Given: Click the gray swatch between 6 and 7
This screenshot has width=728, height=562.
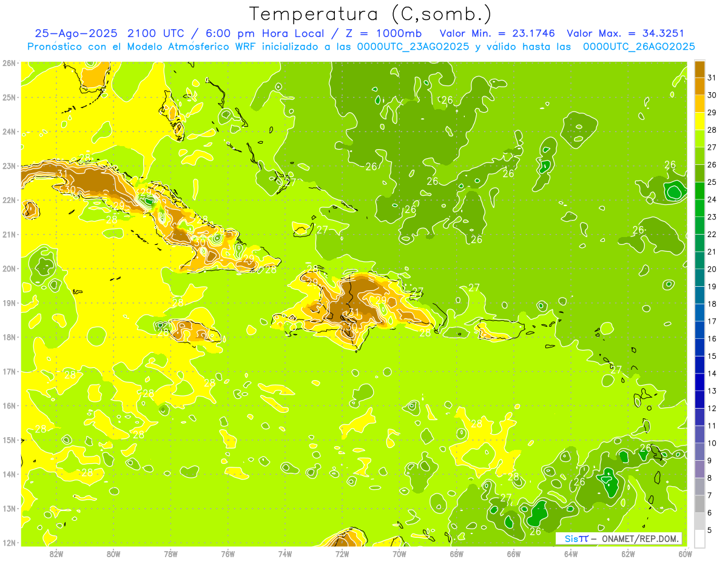Looking at the screenshot, I should [699, 504].
